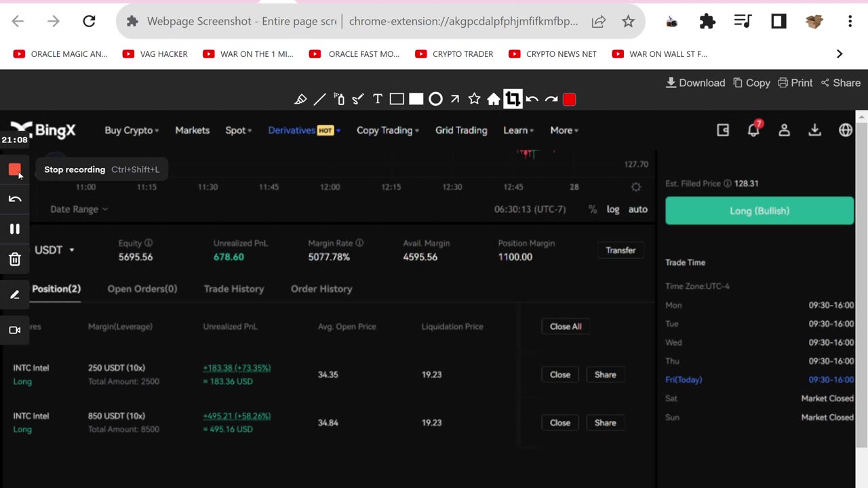Open the red color swatch picker
Screen dimensions: 868x488
(570, 100)
